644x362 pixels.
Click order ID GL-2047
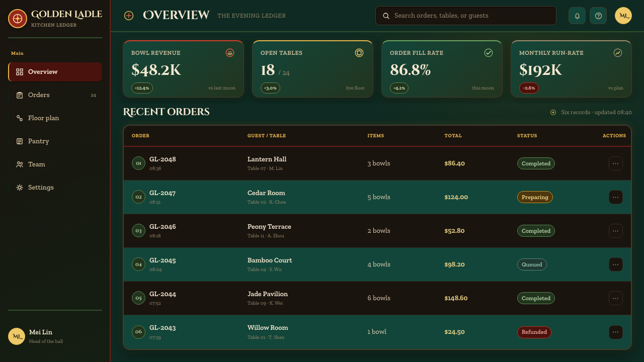coord(163,193)
